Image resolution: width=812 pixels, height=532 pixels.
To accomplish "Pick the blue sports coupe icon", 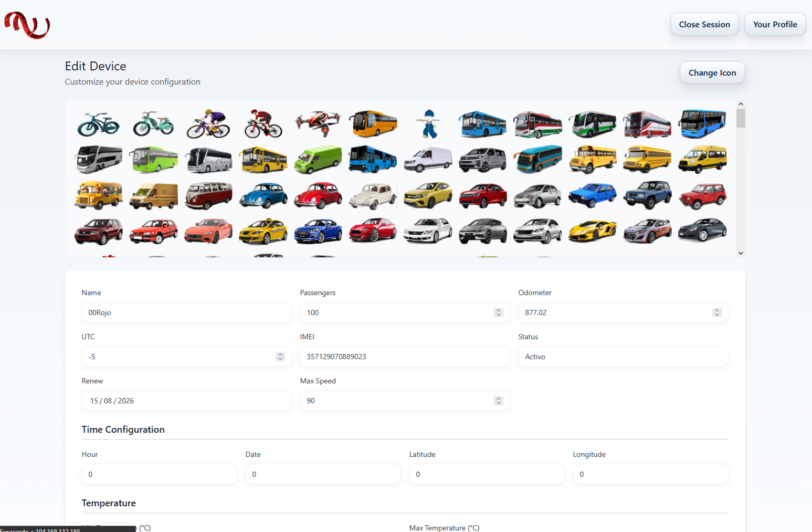I will [x=318, y=232].
